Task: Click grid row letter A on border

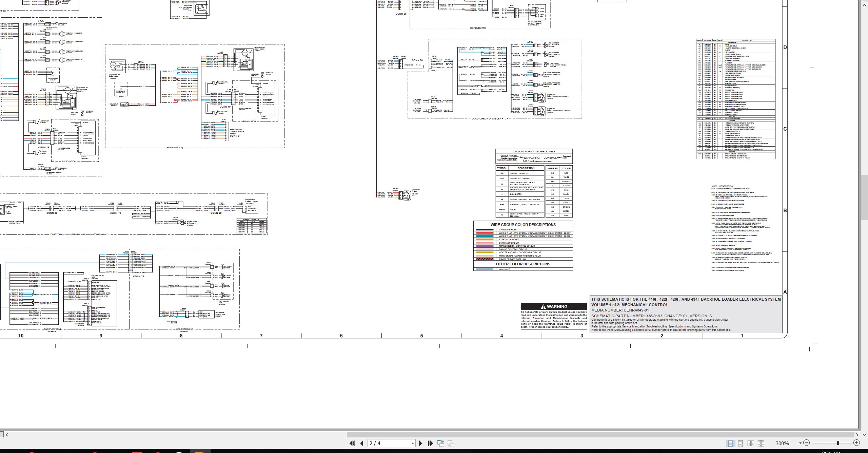Action: coord(785,292)
